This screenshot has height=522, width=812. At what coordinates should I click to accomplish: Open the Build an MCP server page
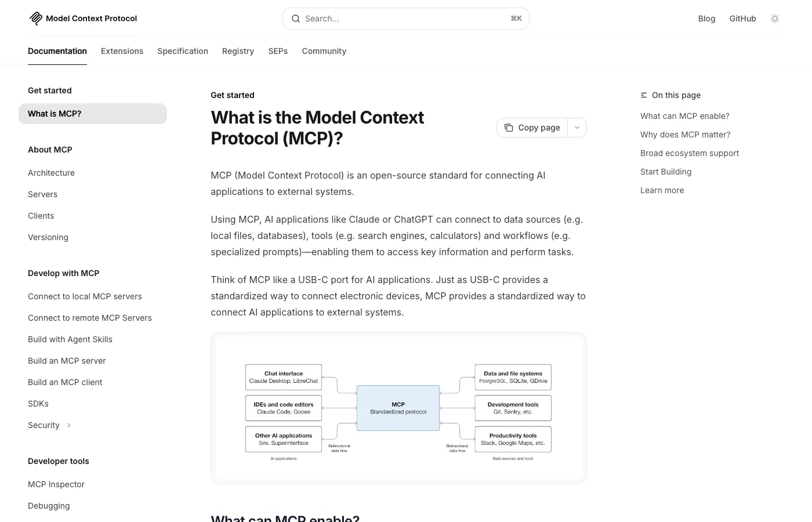67,361
